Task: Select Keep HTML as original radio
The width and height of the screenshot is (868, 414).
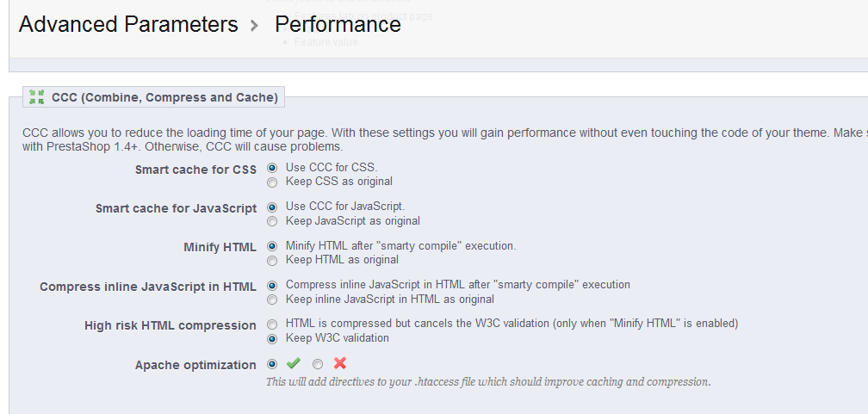Action: tap(272, 260)
